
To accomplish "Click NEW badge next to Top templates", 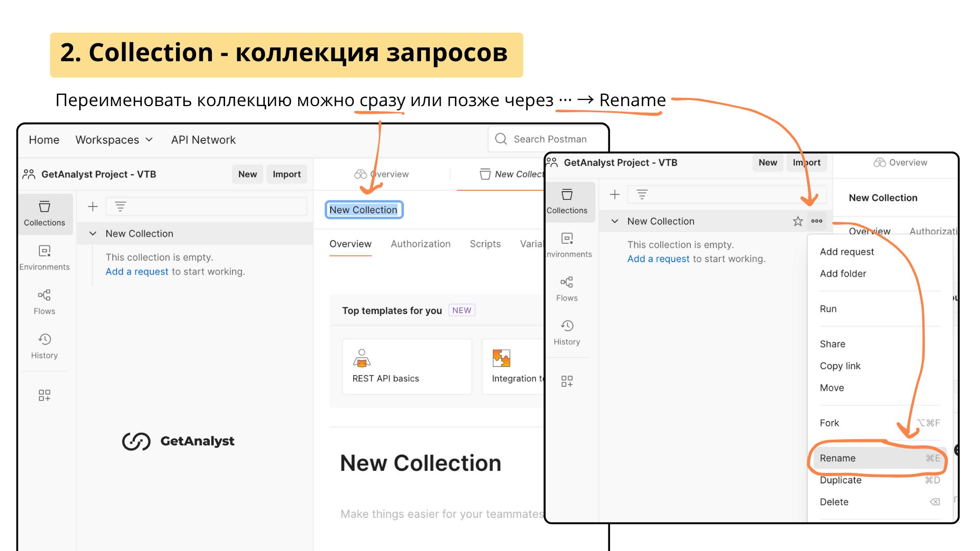I will click(x=462, y=310).
